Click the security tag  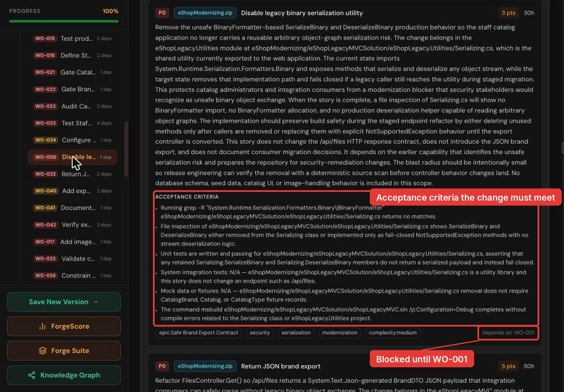coord(260,333)
